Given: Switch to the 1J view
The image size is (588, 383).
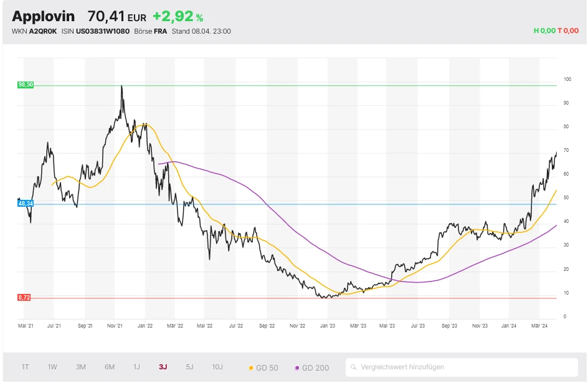Looking at the screenshot, I should pos(137,367).
